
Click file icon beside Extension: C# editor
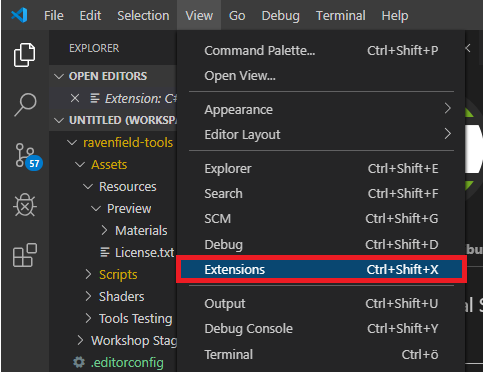tap(95, 98)
